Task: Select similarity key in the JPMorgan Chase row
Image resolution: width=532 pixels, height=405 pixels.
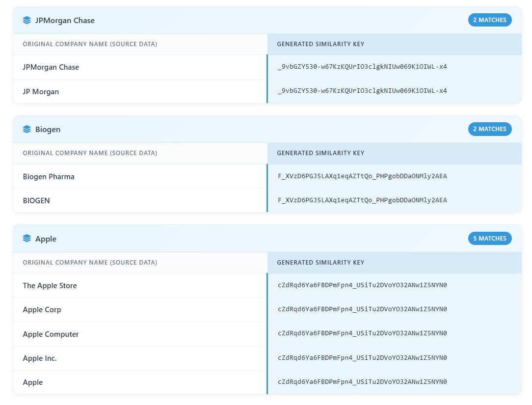Action: 362,67
